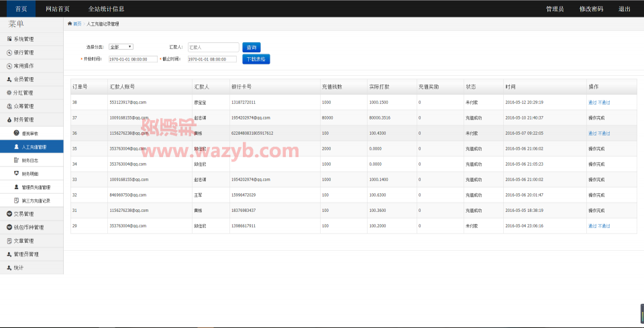Open the 交易管理 sidebar menu

32,214
